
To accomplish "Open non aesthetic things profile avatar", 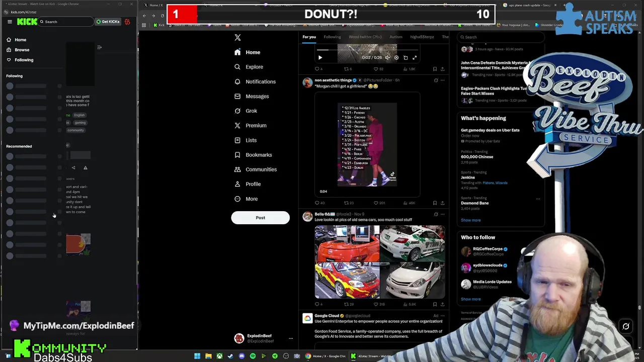I will tap(307, 82).
